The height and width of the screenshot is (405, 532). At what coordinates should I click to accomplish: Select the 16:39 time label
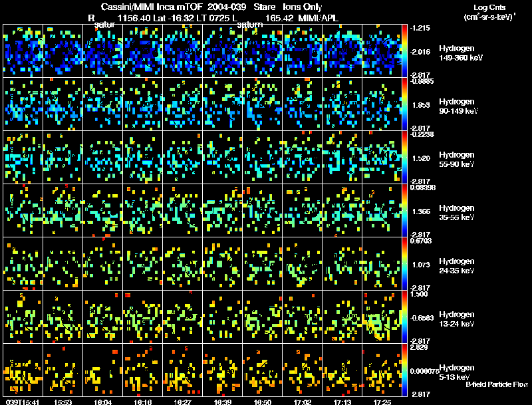(223, 402)
